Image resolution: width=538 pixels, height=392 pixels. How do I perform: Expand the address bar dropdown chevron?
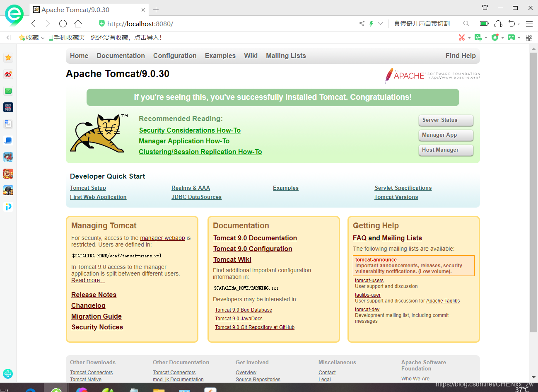coord(380,24)
